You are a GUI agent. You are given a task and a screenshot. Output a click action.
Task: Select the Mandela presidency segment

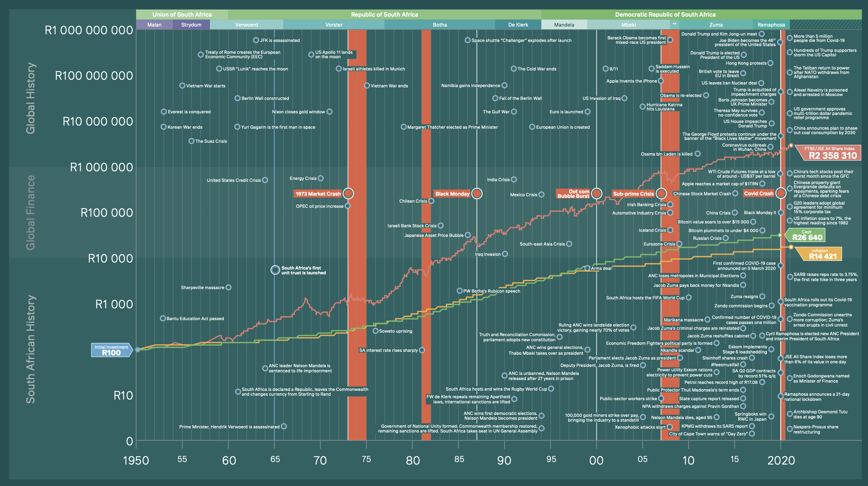click(x=564, y=25)
